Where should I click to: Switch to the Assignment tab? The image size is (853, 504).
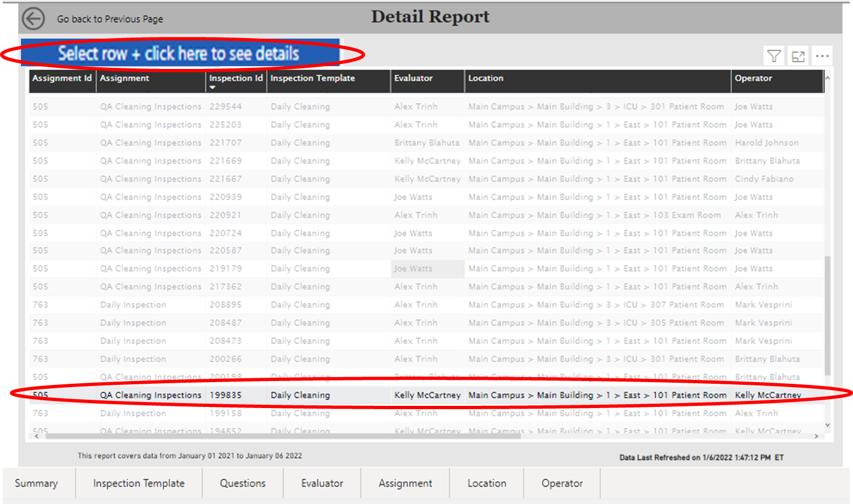pyautogui.click(x=405, y=483)
